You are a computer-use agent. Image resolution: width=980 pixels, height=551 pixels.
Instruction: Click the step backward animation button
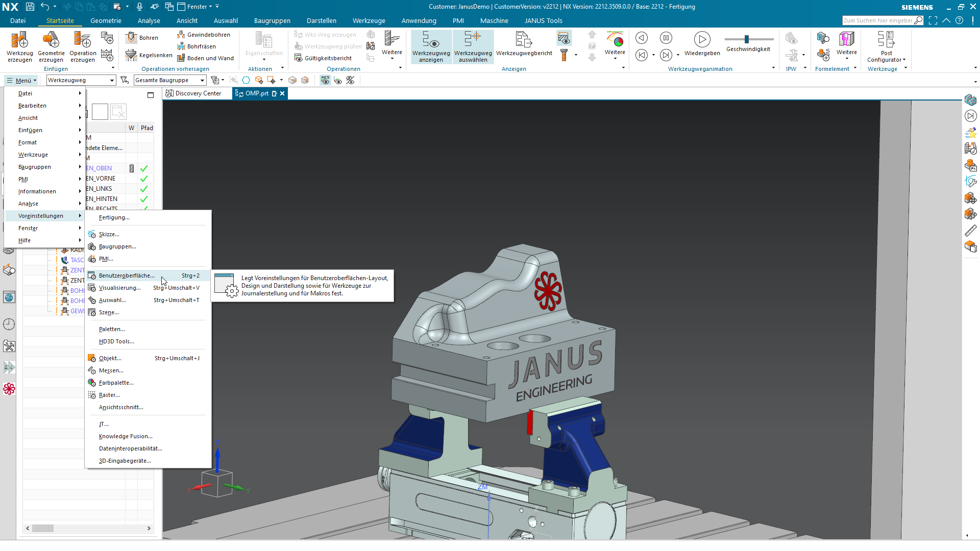click(x=642, y=38)
